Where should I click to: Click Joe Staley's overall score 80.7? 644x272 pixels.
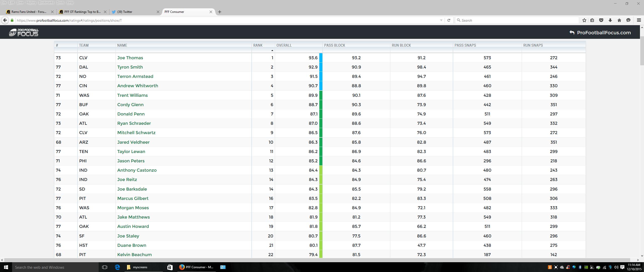coord(313,236)
